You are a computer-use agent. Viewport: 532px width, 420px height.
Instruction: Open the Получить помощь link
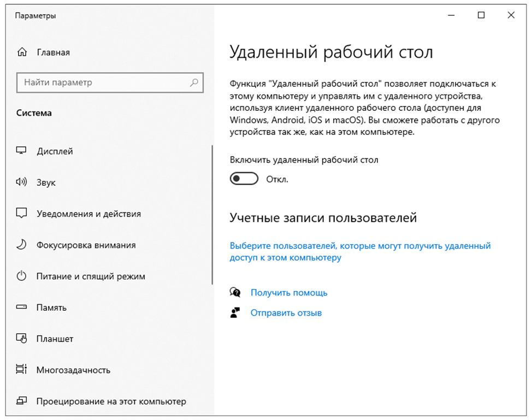pyautogui.click(x=289, y=293)
